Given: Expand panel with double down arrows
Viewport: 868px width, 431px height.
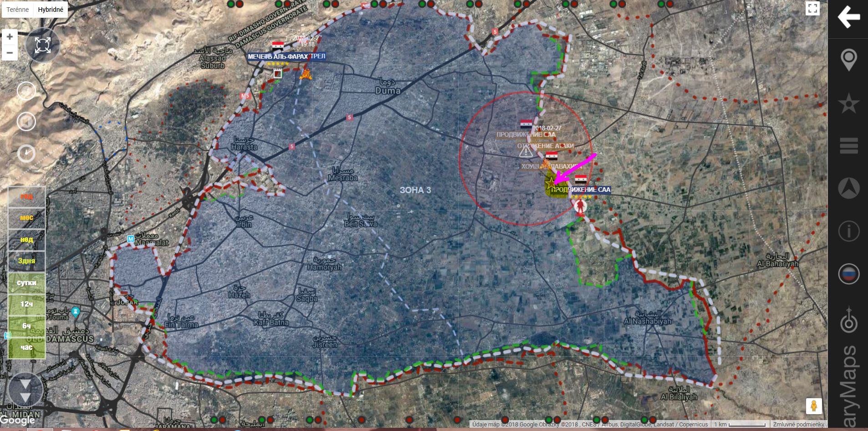Looking at the screenshot, I should pyautogui.click(x=25, y=390).
